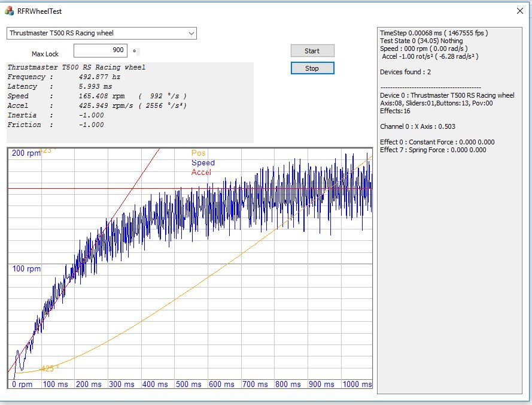532x405 pixels.
Task: Click the RFRWheelTest app icon in title bar
Action: [9, 11]
